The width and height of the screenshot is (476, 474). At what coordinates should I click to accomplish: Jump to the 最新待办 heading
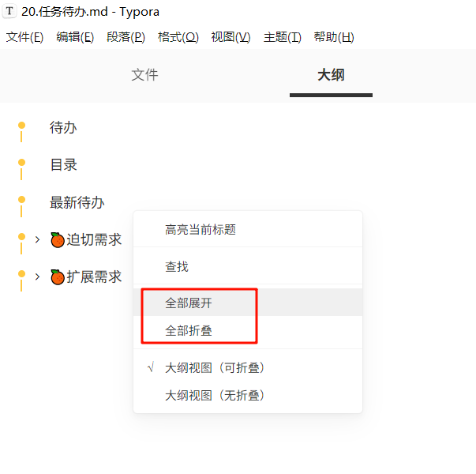77,203
